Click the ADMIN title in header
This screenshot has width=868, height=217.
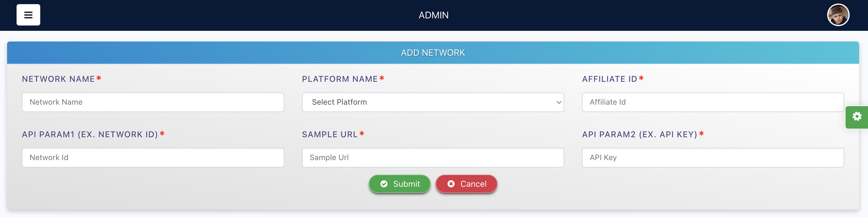pos(433,15)
